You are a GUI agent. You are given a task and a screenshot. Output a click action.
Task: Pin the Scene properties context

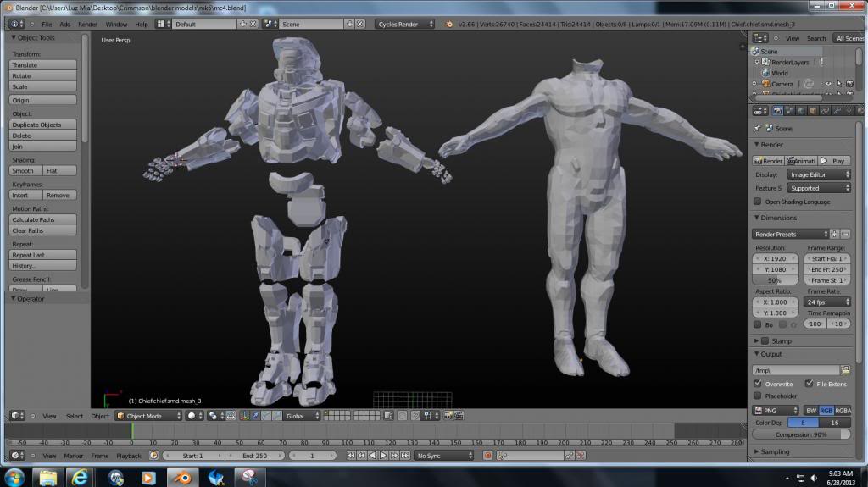(757, 128)
